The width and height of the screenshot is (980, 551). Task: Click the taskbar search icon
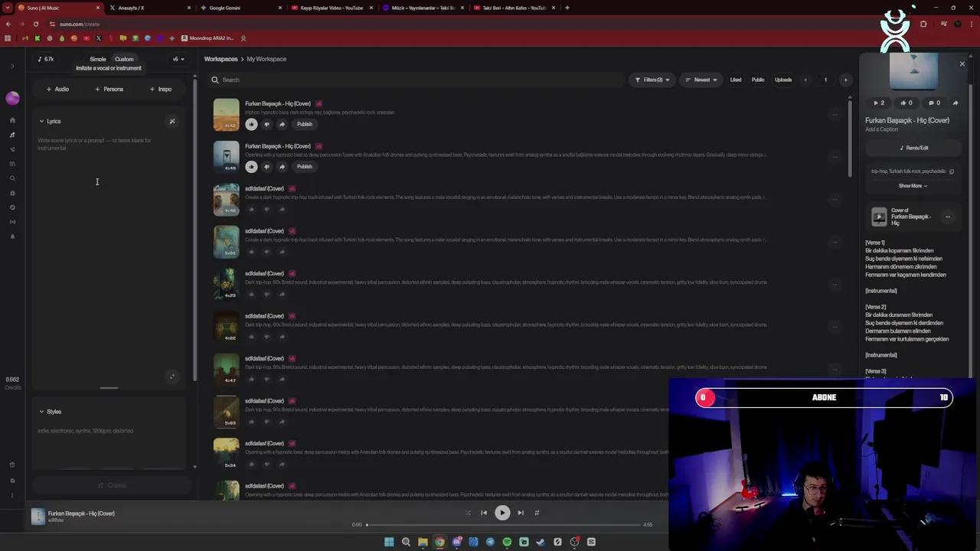[406, 542]
